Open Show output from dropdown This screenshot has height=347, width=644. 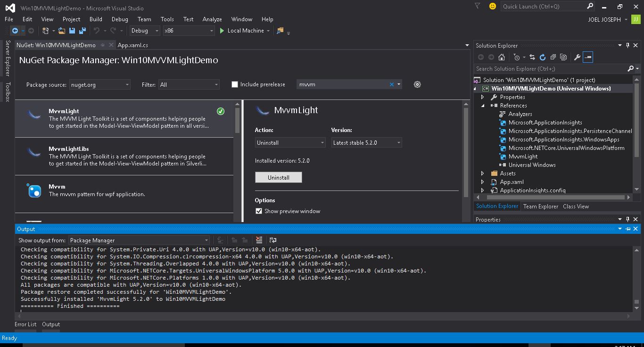(x=139, y=240)
